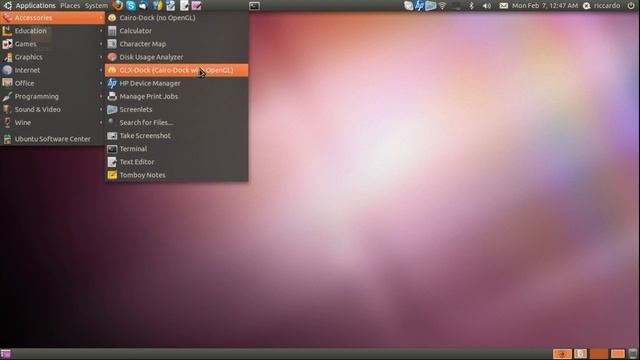640x360 pixels.
Task: Click the Thunderbird mail launcher in the panel
Action: (x=144, y=6)
